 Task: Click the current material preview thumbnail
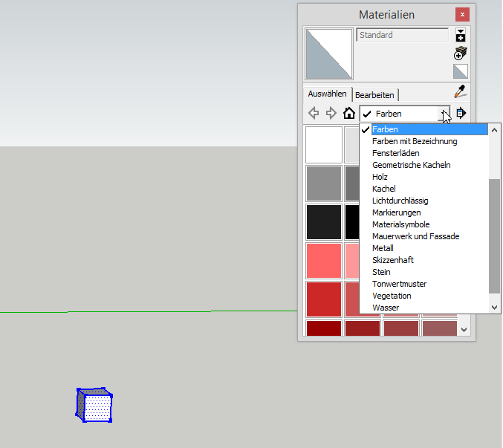[329, 53]
